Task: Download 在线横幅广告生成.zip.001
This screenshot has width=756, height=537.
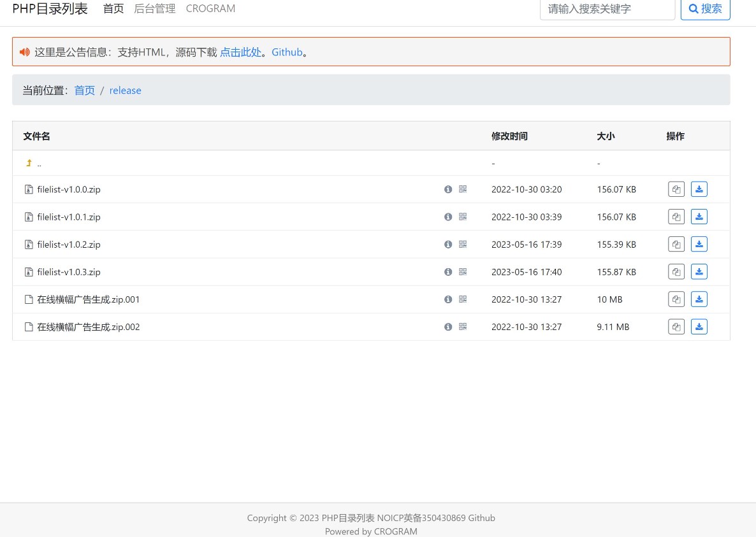Action: (699, 299)
